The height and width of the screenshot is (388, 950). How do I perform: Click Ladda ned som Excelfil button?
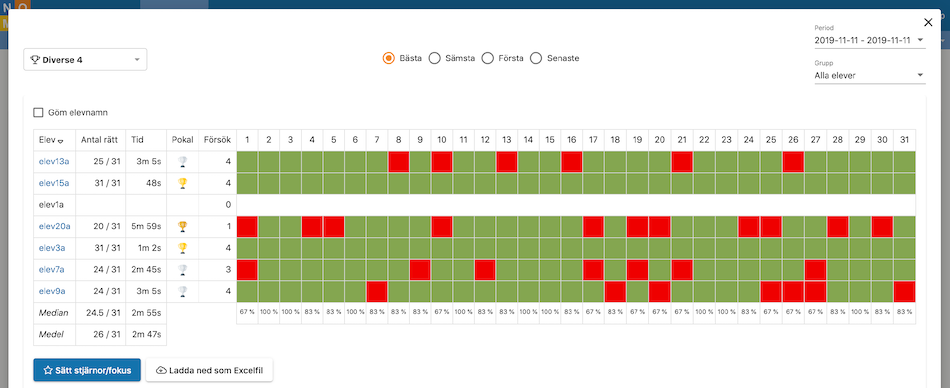(x=209, y=370)
